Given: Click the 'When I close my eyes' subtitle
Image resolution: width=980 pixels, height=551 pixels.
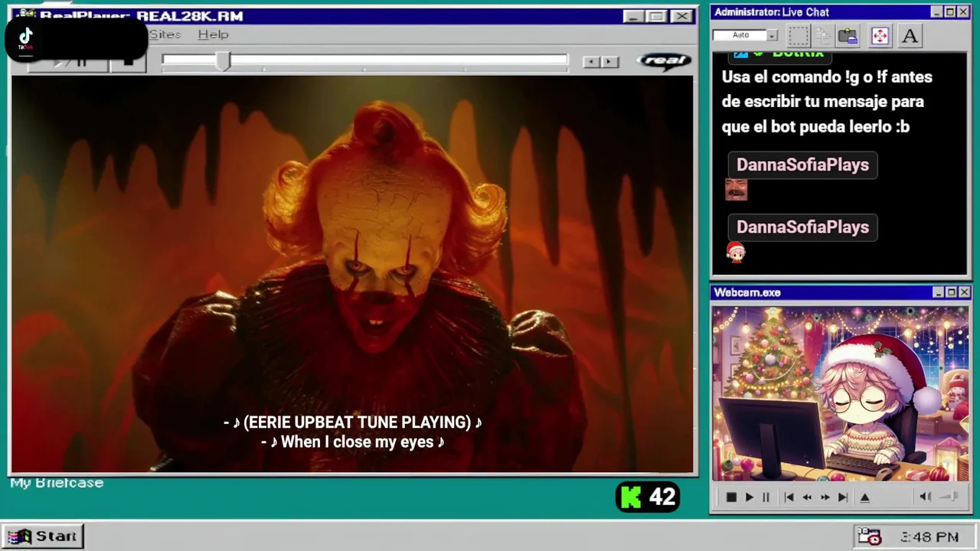Looking at the screenshot, I should 352,442.
